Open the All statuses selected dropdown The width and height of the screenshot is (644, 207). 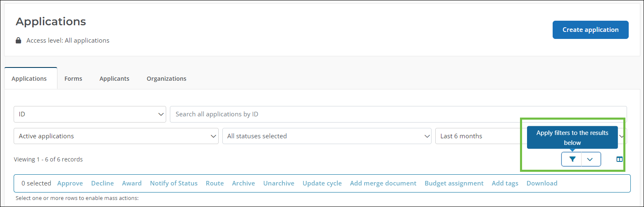click(327, 136)
